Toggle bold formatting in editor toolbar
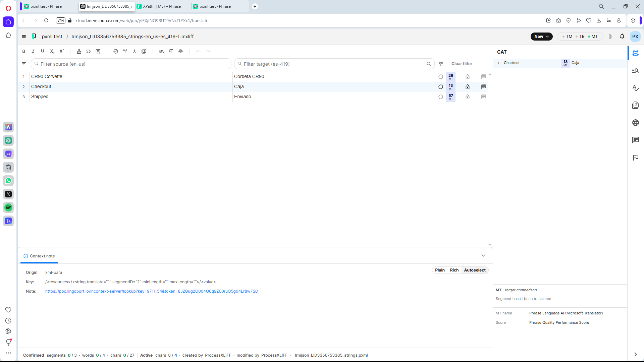 23,51
